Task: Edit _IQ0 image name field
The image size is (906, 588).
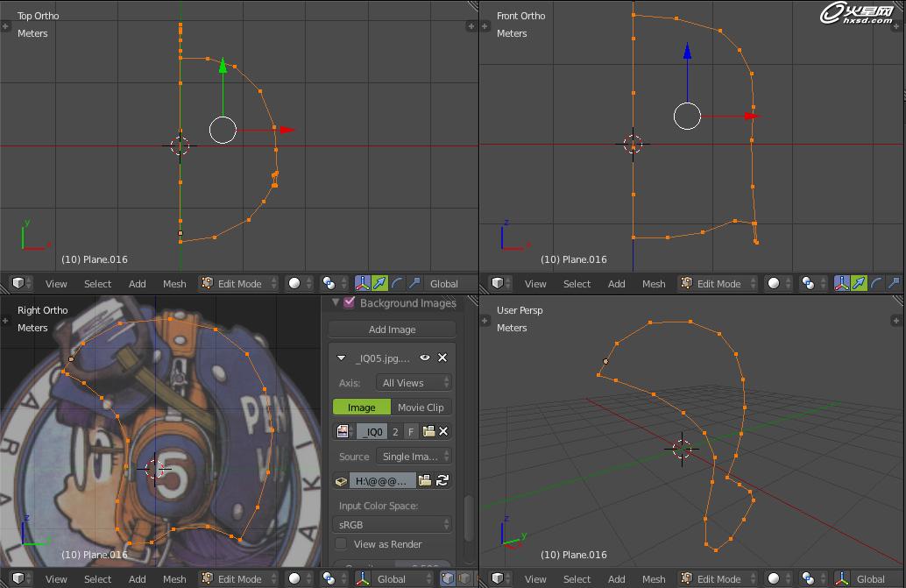Action: coord(372,431)
